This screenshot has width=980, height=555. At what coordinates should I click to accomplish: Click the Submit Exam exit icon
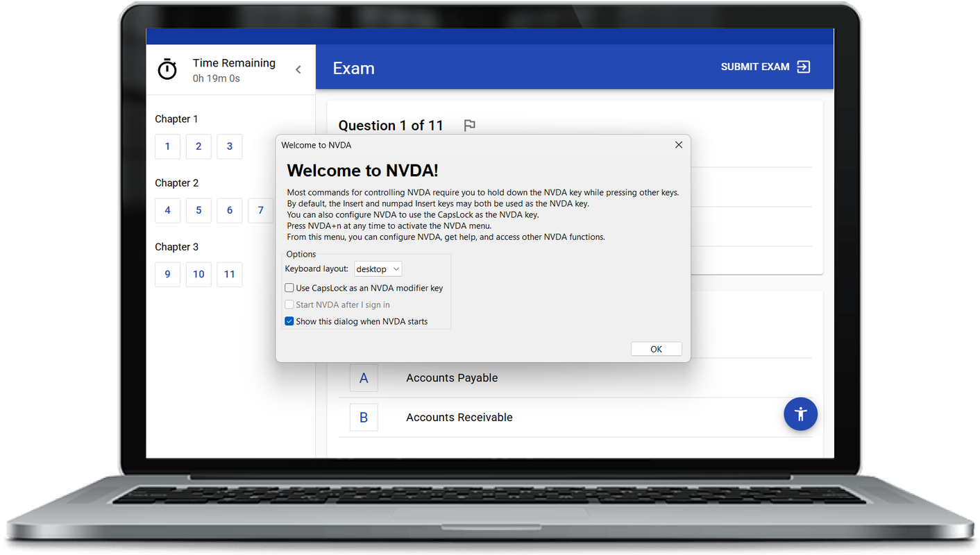803,67
